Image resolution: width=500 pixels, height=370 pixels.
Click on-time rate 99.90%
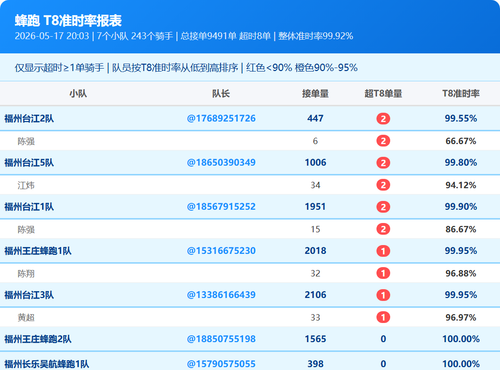coord(461,207)
